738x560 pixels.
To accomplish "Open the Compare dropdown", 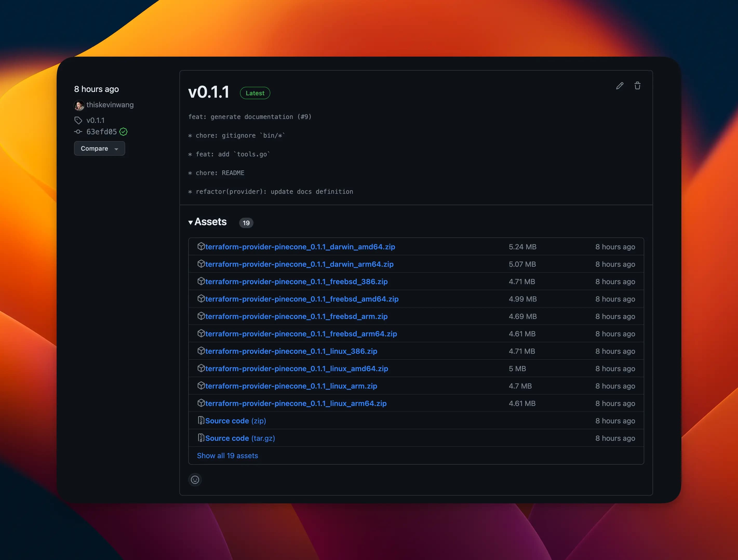I will point(99,149).
